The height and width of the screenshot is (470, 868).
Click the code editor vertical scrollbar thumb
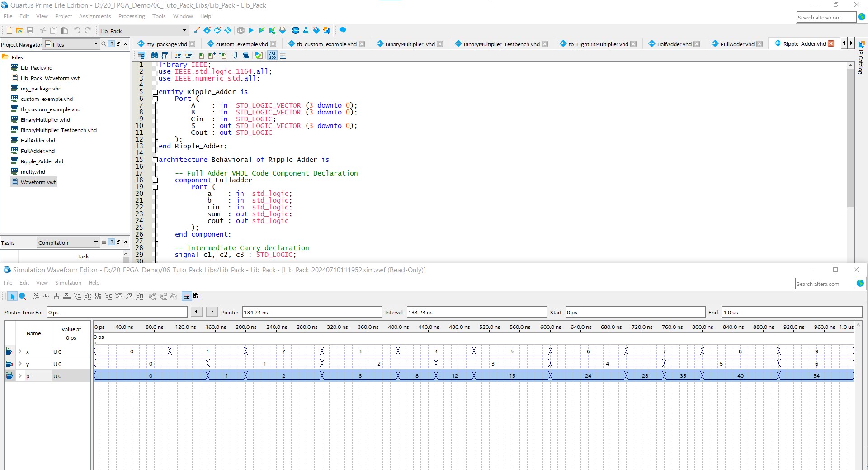click(x=850, y=138)
